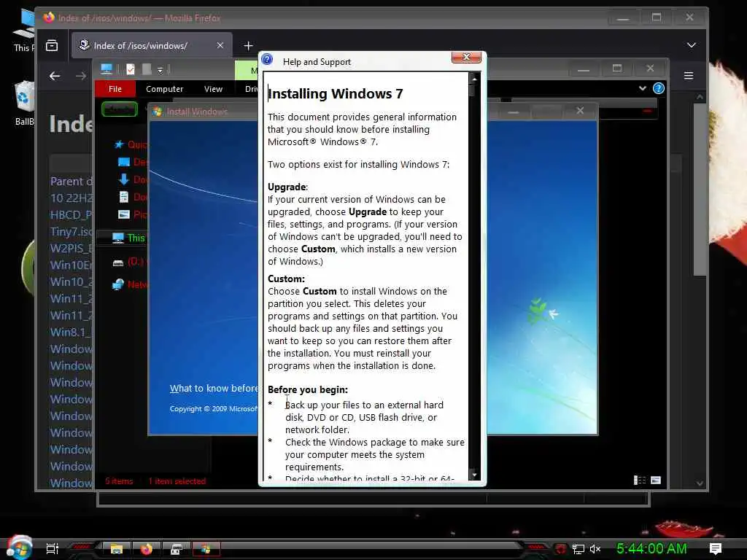Select Network in Explorer sidebar

pyautogui.click(x=130, y=284)
